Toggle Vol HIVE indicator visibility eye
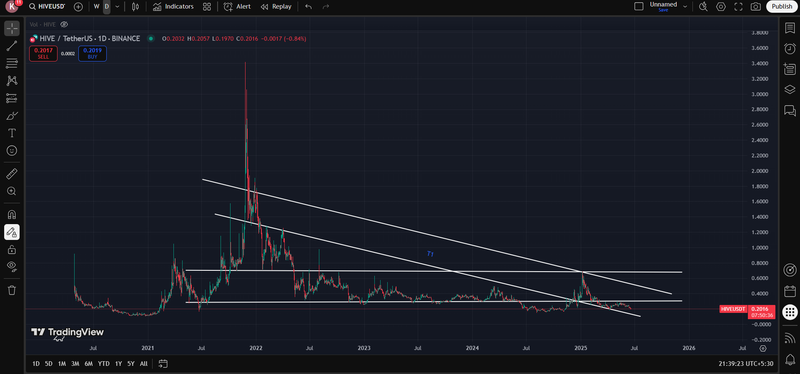Screen dimensions: 800x374 (64, 24)
